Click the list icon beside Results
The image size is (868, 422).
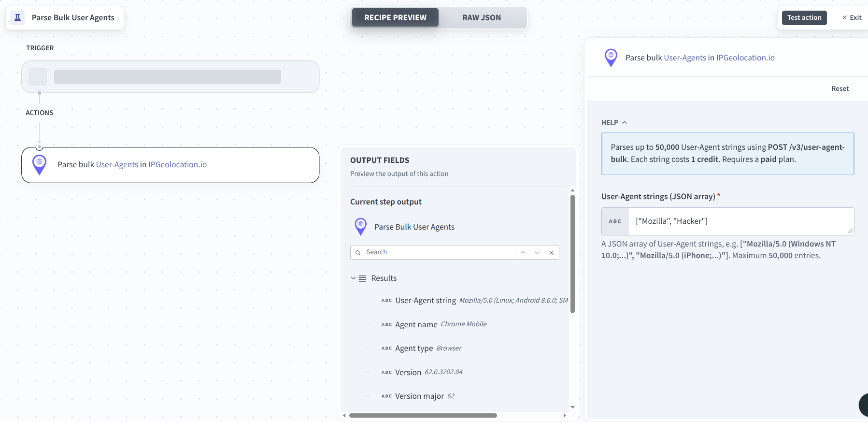tap(362, 278)
